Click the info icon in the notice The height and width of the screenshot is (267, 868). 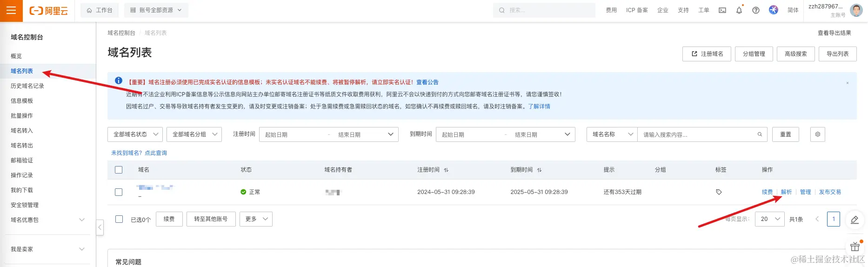pyautogui.click(x=119, y=81)
